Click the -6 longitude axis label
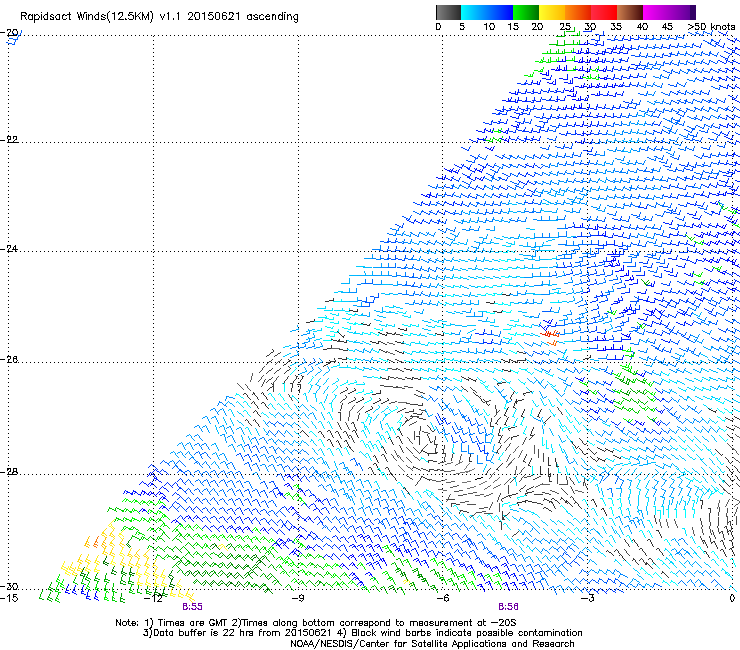 click(443, 598)
